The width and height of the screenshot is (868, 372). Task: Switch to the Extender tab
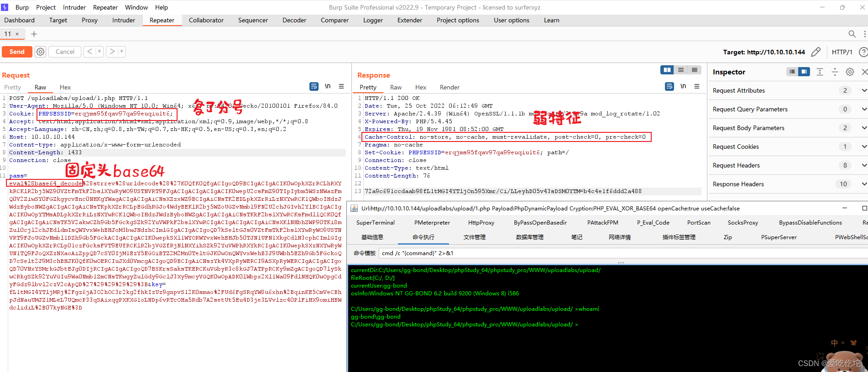pyautogui.click(x=410, y=20)
